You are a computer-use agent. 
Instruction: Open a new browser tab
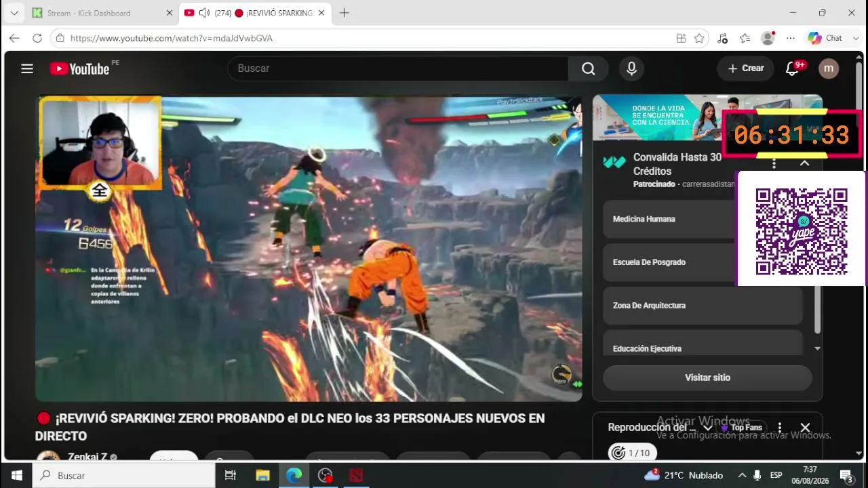tap(344, 13)
